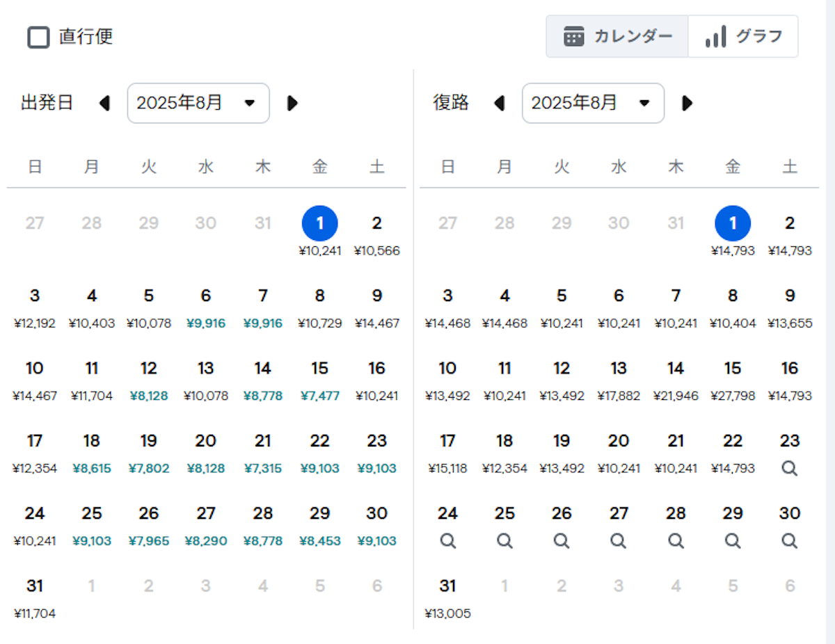This screenshot has width=835, height=644.
Task: Select departure date 15 priced ¥7,477
Action: 319,380
